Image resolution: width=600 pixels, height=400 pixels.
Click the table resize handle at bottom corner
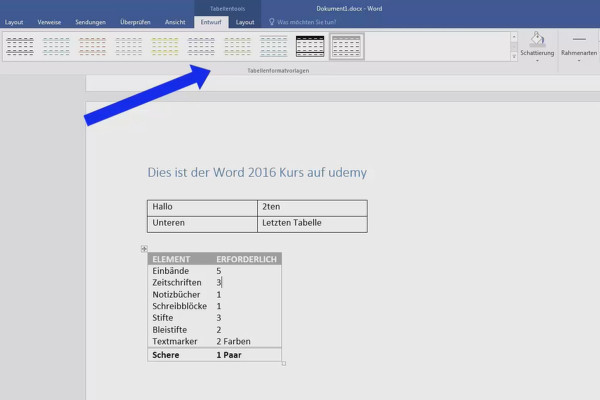coord(284,364)
